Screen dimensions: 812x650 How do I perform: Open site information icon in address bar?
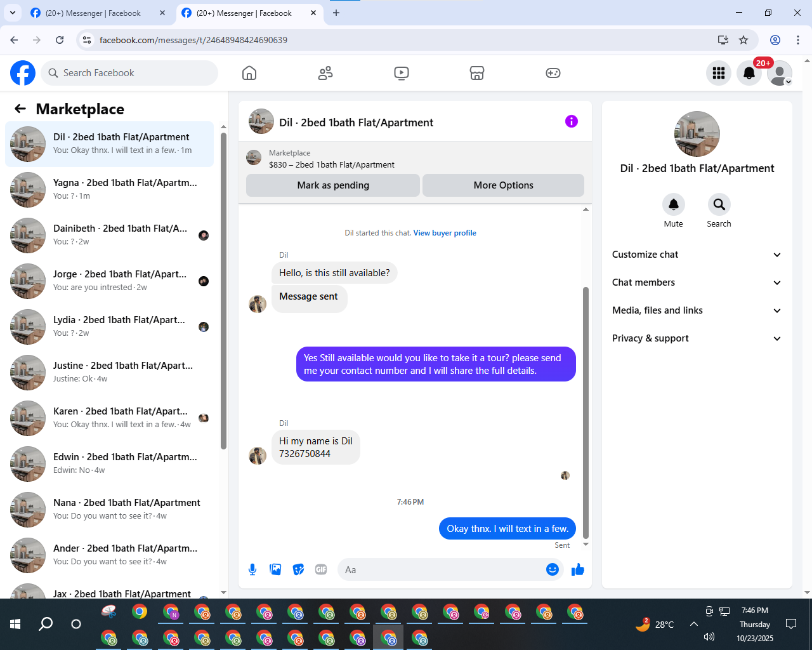tap(87, 40)
